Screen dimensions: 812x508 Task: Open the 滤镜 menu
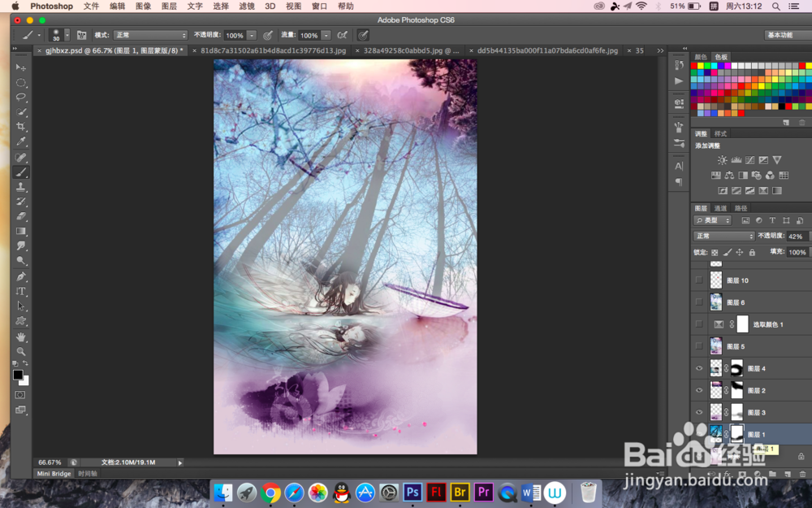(247, 7)
